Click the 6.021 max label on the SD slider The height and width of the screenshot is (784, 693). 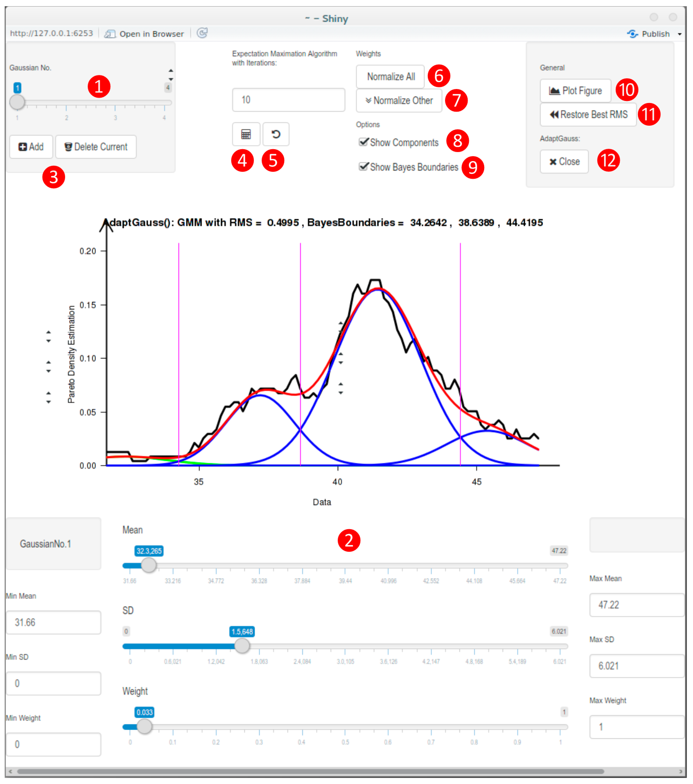click(x=559, y=631)
